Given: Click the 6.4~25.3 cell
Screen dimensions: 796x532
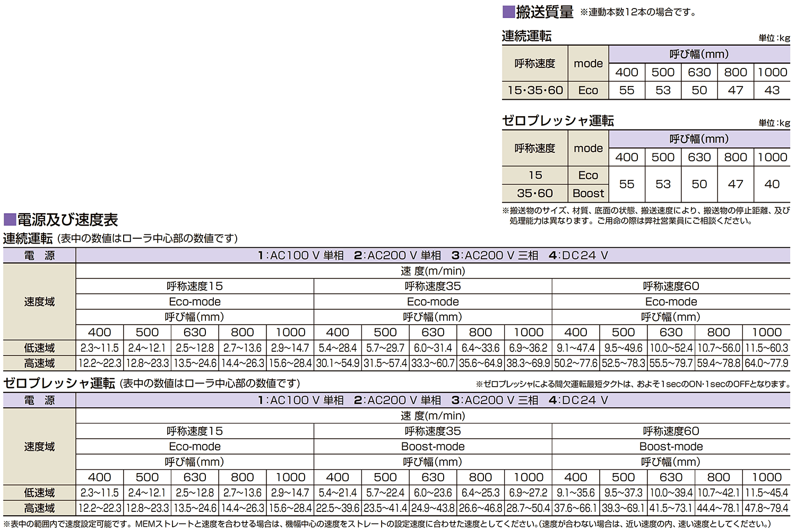Looking at the screenshot, I should pyautogui.click(x=481, y=493).
